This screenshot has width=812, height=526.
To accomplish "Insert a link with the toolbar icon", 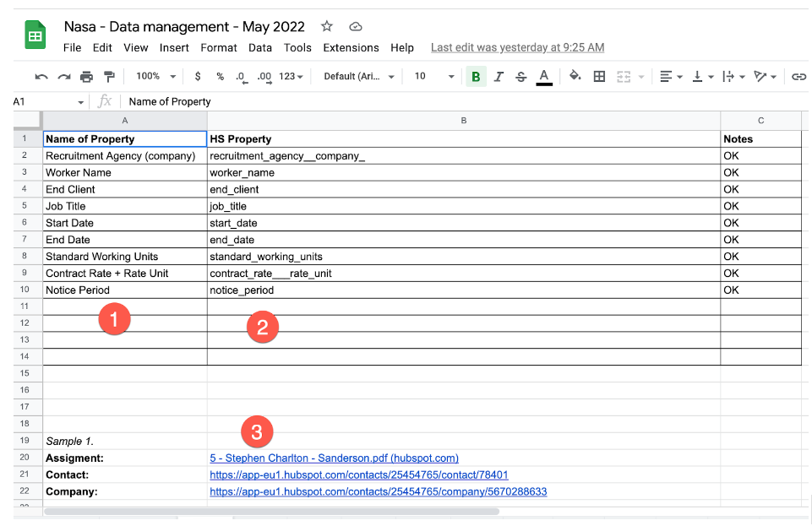I will [x=799, y=77].
